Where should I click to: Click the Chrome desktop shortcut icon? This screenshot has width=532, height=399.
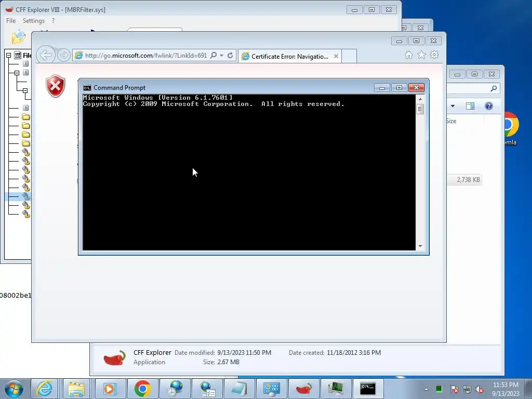coord(511,125)
